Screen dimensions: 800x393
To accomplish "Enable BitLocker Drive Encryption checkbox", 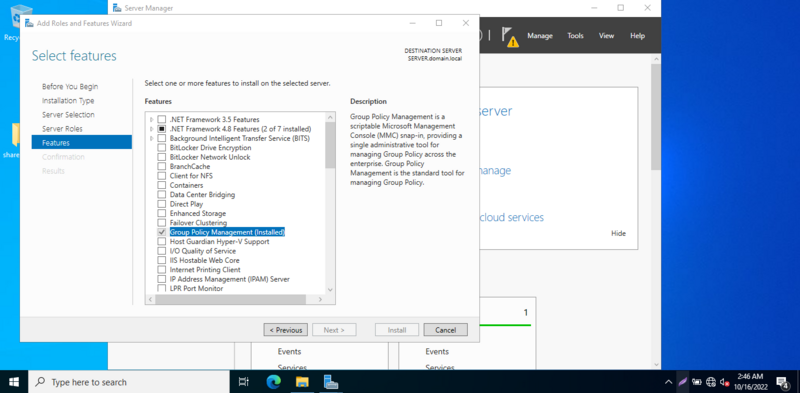I will point(162,148).
